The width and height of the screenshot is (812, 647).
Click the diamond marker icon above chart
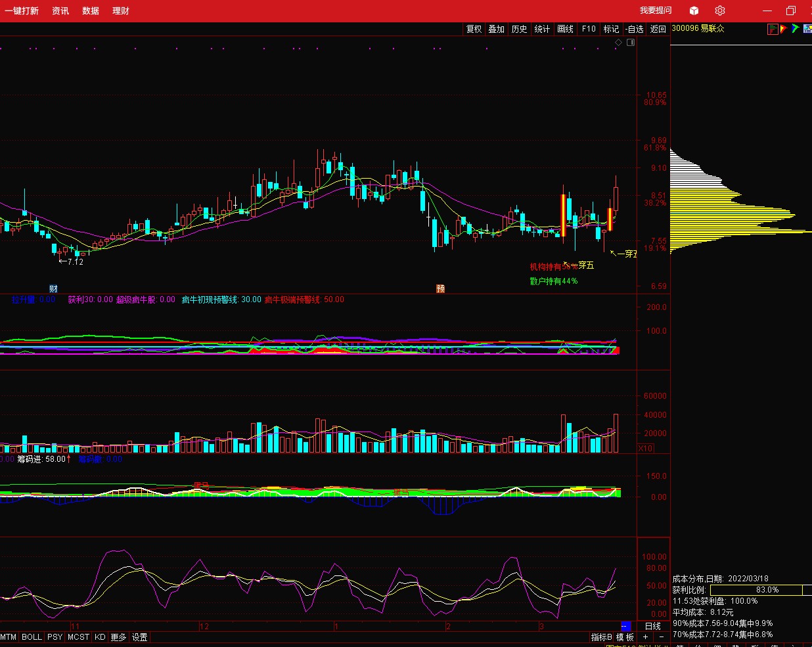[x=618, y=42]
